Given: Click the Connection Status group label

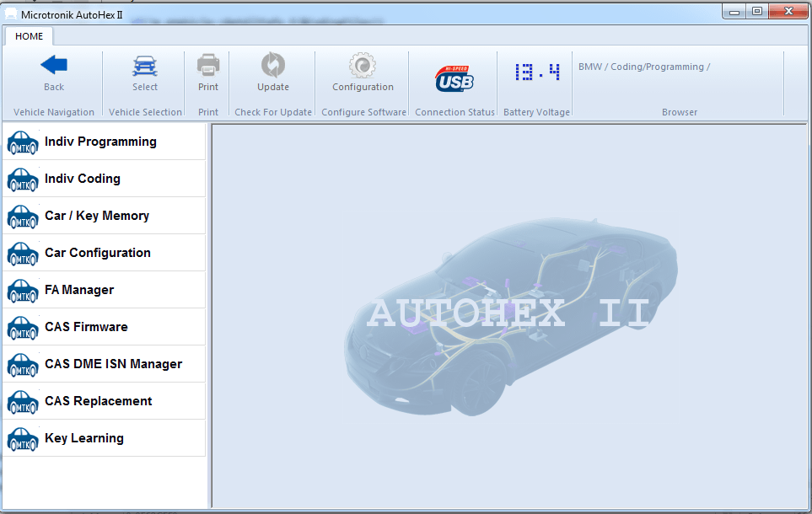Looking at the screenshot, I should (x=454, y=112).
